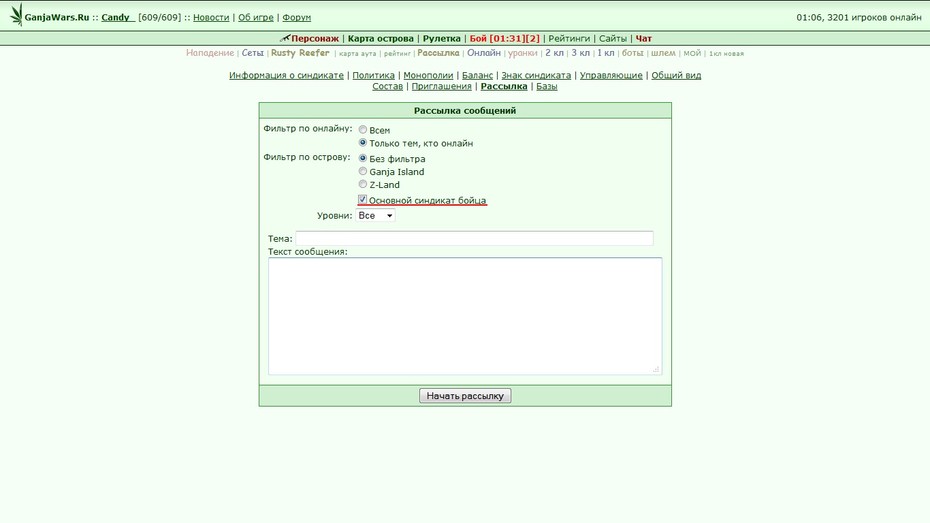Click the '1 кл' quick link
930x523 pixels.
tap(606, 53)
